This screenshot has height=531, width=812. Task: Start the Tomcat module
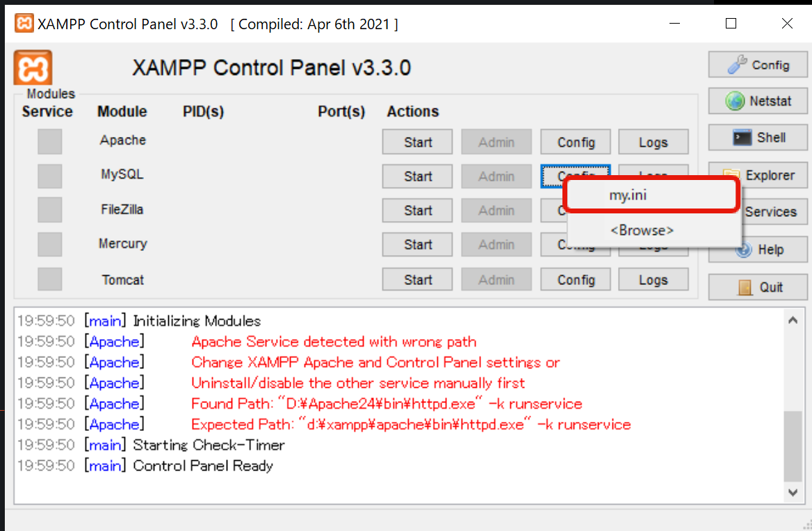click(x=417, y=279)
